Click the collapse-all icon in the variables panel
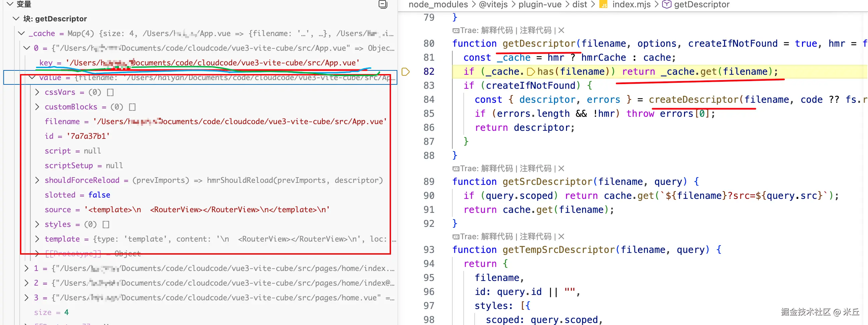Viewport: 868px width, 325px height. [383, 4]
